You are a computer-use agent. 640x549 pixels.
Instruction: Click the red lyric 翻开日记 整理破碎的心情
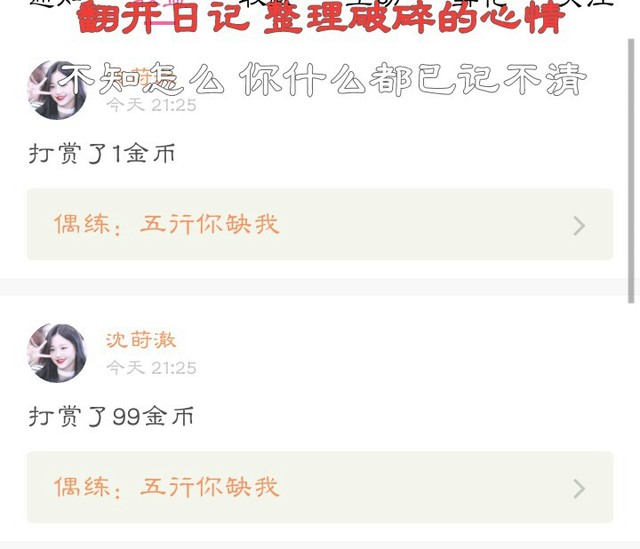point(320,18)
